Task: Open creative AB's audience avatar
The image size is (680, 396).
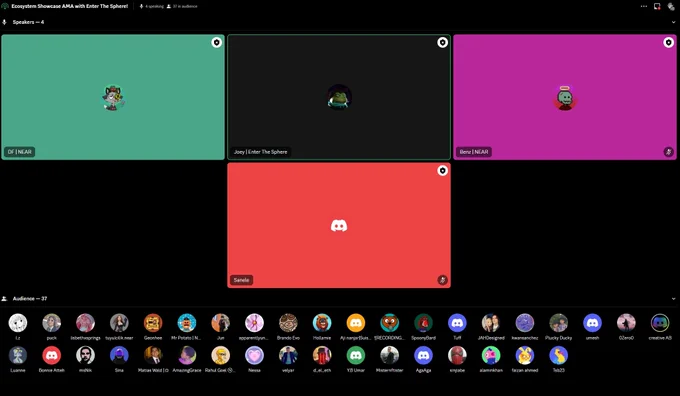Action: click(x=660, y=323)
